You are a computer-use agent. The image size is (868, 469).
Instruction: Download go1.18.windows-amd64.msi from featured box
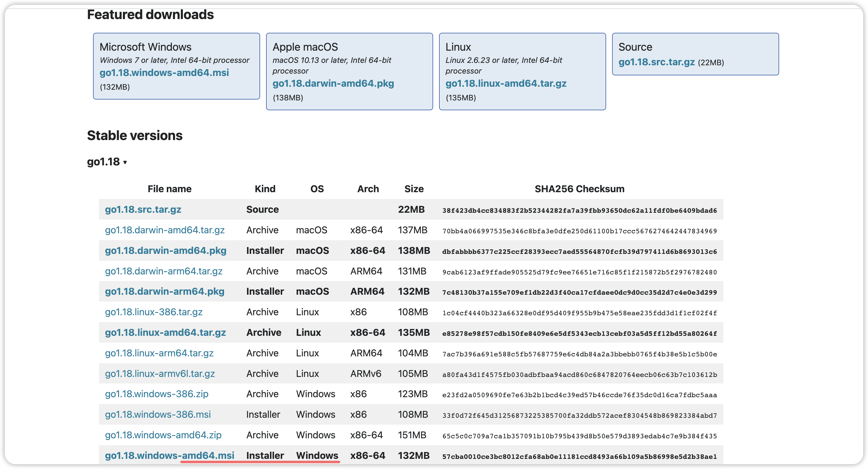[x=164, y=73]
